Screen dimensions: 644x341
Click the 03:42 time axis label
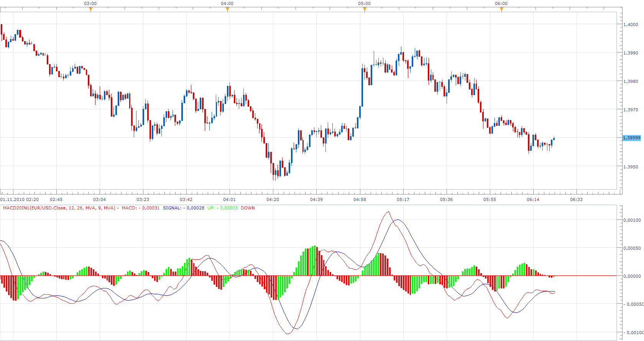[x=186, y=199]
